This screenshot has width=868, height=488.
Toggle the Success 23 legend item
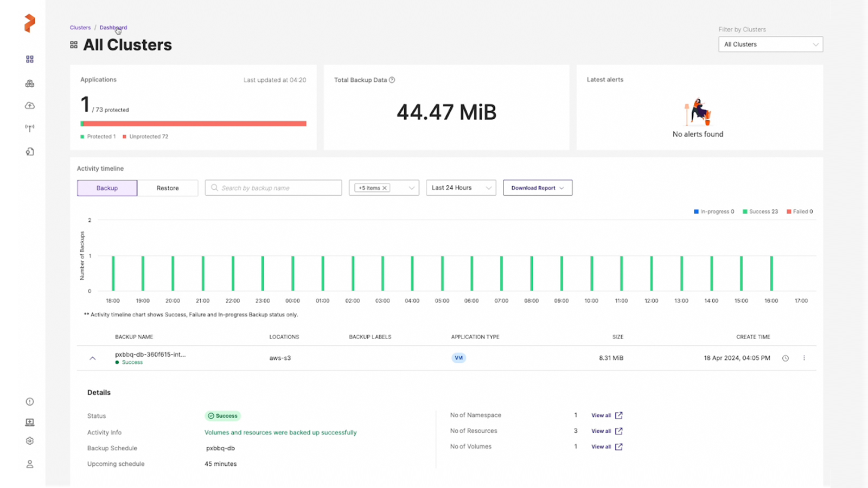(x=760, y=211)
